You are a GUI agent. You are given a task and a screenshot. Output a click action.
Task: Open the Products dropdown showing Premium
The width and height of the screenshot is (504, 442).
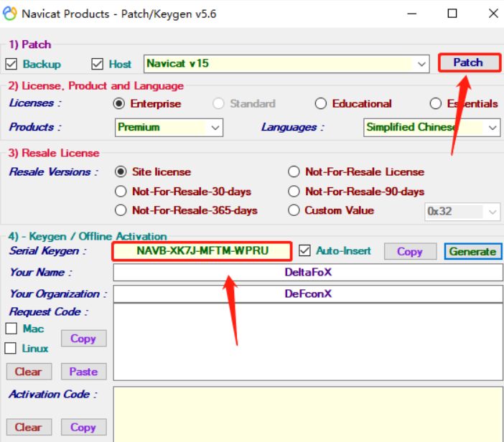tap(169, 128)
